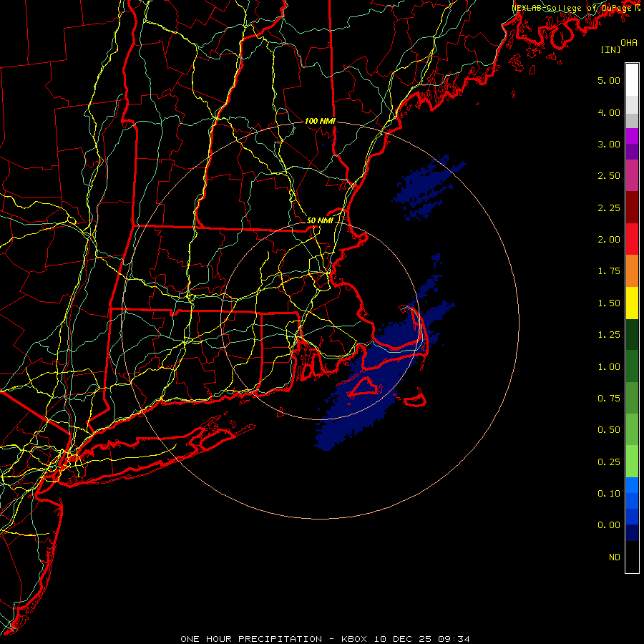This screenshot has height=644, width=644.
Task: Pick the bright red swatch beside 2.00
Action: tap(632, 239)
